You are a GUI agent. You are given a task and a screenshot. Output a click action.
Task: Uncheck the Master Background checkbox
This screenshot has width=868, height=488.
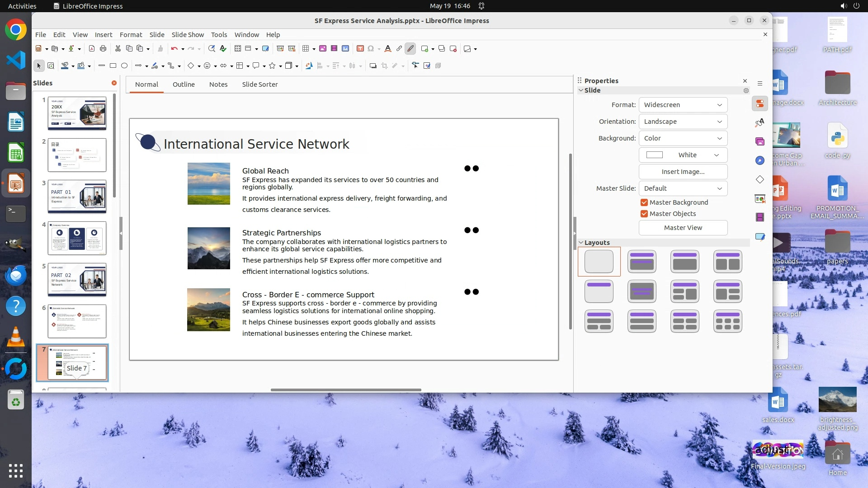(x=644, y=202)
